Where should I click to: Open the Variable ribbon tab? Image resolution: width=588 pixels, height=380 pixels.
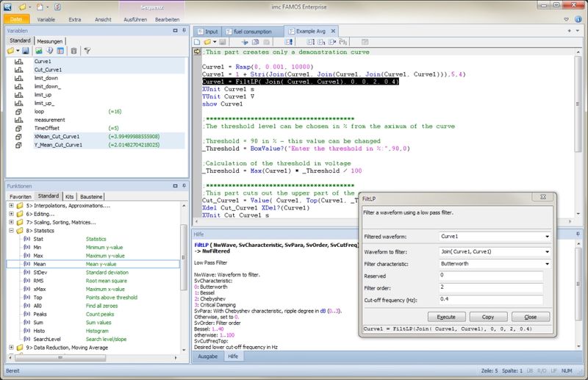coord(46,20)
